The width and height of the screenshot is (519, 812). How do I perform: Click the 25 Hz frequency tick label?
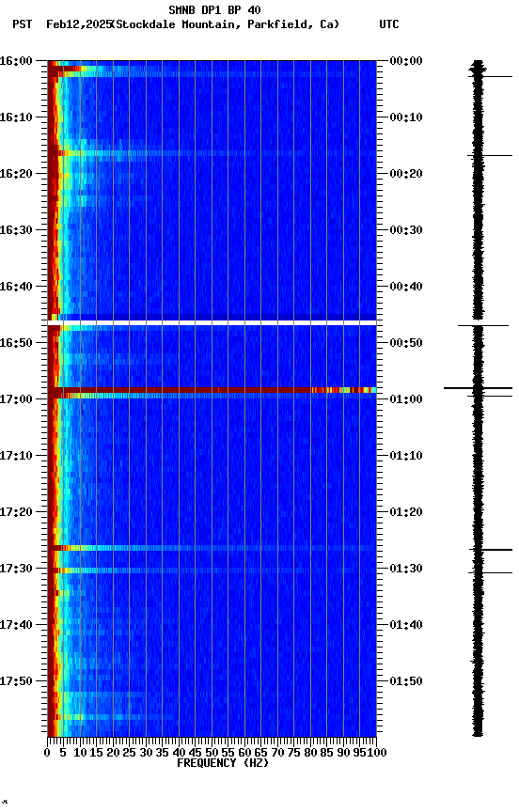(x=130, y=753)
